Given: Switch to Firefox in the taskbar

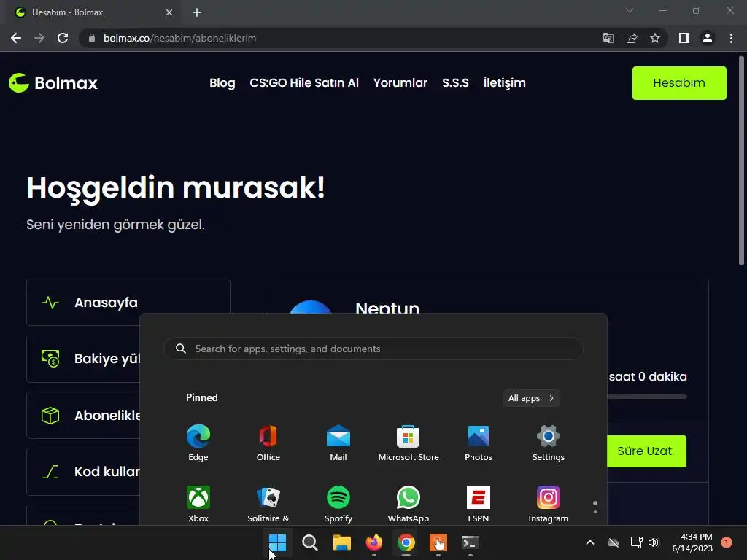Looking at the screenshot, I should click(x=374, y=542).
